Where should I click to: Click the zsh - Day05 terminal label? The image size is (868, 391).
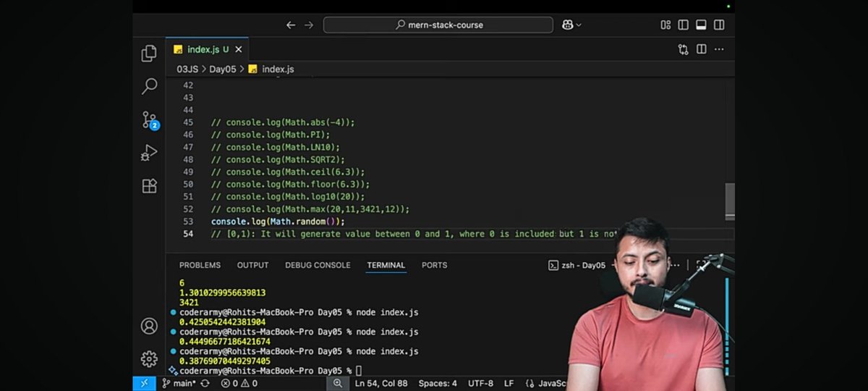577,265
